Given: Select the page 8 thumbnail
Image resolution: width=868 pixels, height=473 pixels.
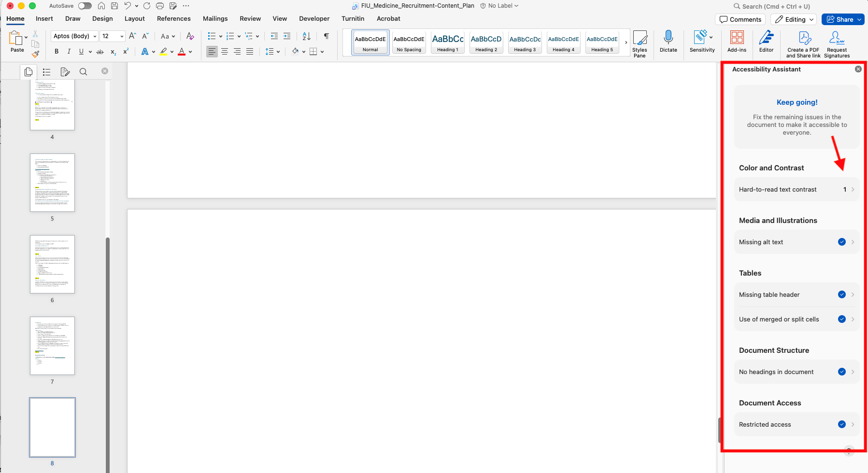Looking at the screenshot, I should [52, 428].
